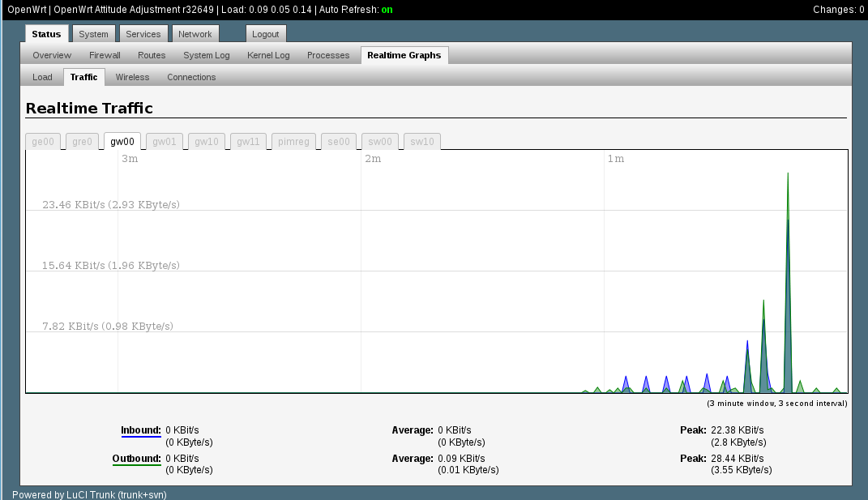The image size is (868, 500).
Task: Open the Firewall status page
Action: 105,55
